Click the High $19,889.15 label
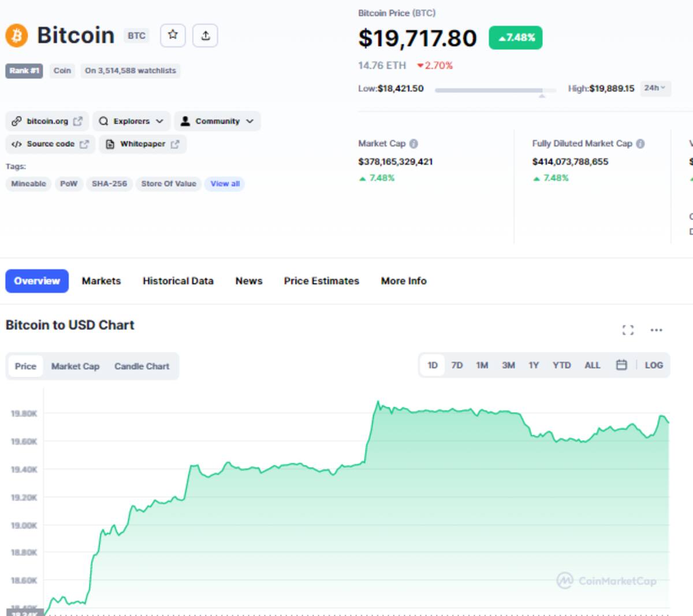The width and height of the screenshot is (693, 616). [601, 88]
